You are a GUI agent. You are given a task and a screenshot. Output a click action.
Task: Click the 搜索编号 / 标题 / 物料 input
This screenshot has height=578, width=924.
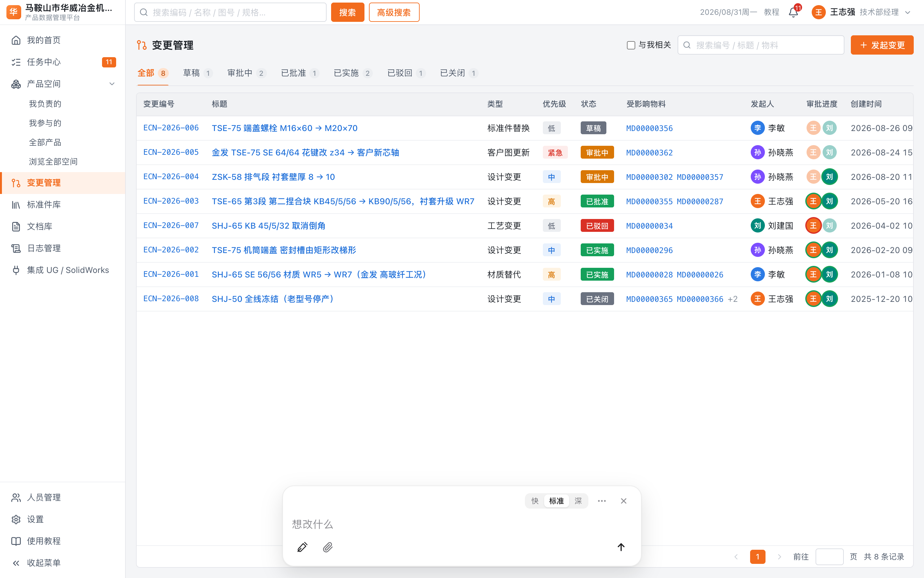[761, 45]
